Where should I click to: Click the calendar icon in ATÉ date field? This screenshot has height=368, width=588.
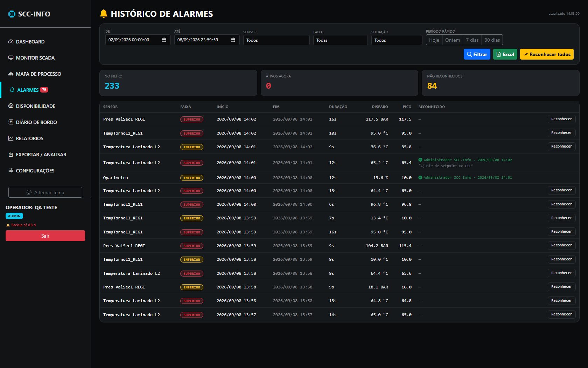(x=233, y=40)
